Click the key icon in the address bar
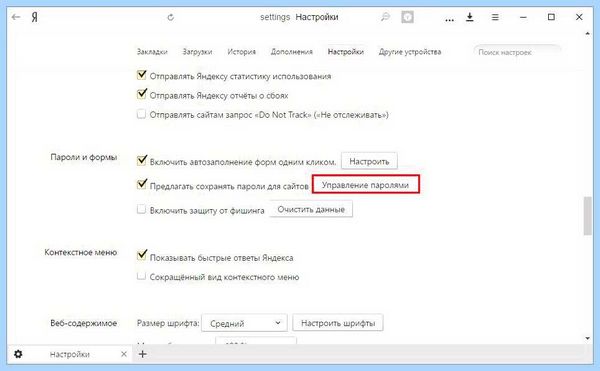 385,17
